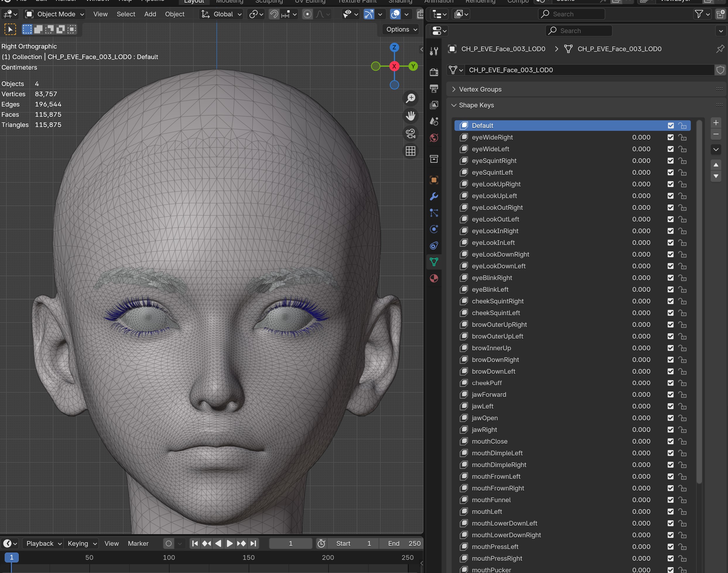Open the Modifiers wrench properties tab

[x=434, y=196]
